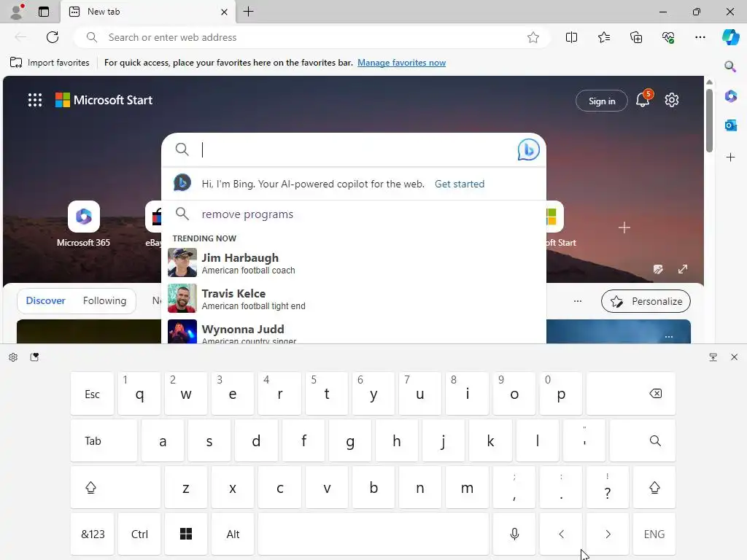Click the page vertical scrollbar
747x560 pixels.
[709, 120]
